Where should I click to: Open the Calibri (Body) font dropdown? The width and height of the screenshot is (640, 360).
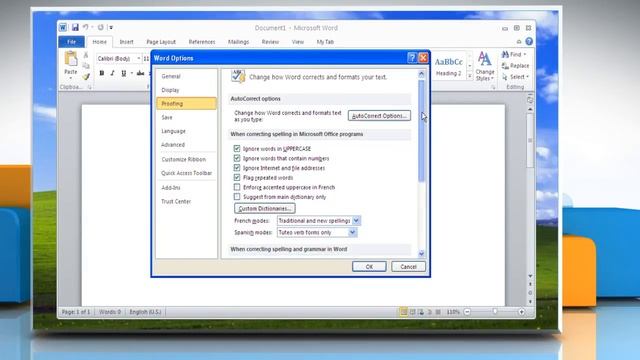(x=139, y=59)
